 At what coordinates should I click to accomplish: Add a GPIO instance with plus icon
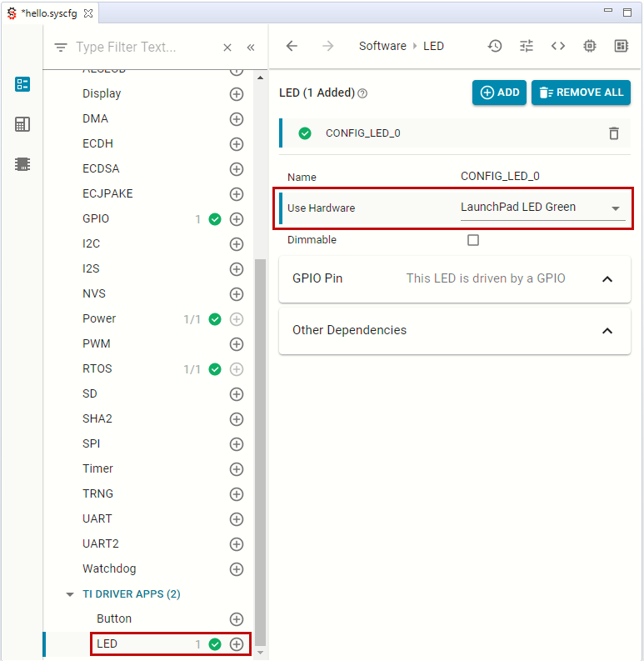tap(237, 219)
